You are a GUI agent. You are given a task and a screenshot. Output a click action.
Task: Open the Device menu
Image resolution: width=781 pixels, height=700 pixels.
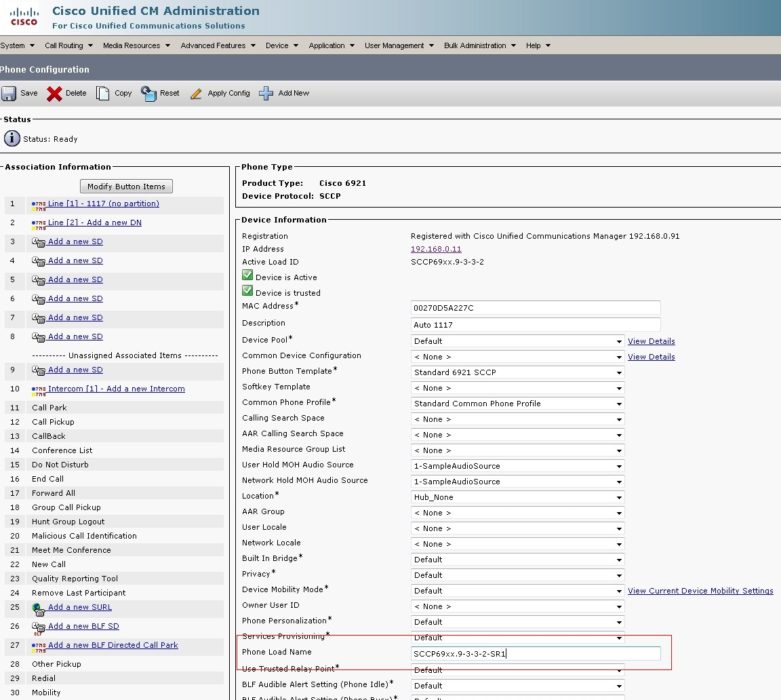tap(282, 45)
